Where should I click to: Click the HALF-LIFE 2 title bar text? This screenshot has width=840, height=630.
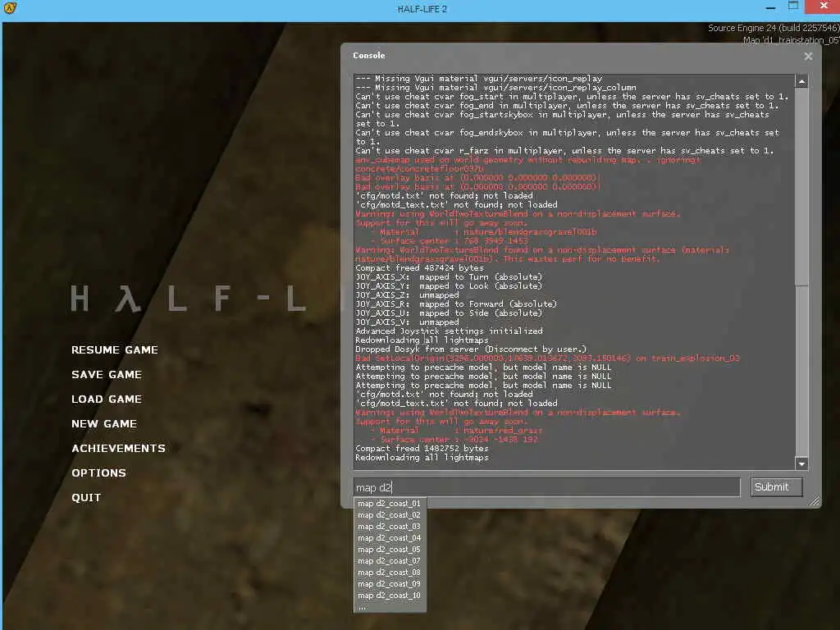pyautogui.click(x=422, y=9)
